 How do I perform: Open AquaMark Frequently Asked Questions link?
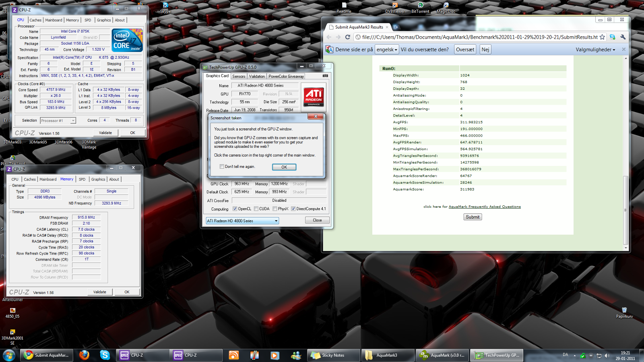485,207
